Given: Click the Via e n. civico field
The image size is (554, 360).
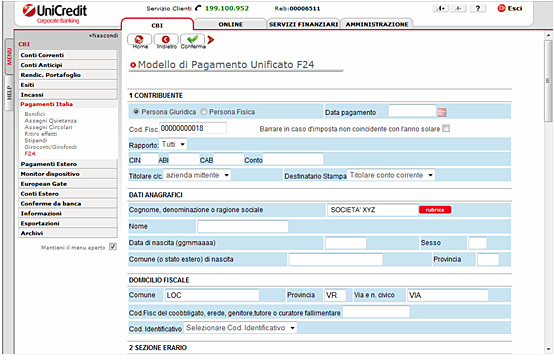Looking at the screenshot, I should [448, 295].
